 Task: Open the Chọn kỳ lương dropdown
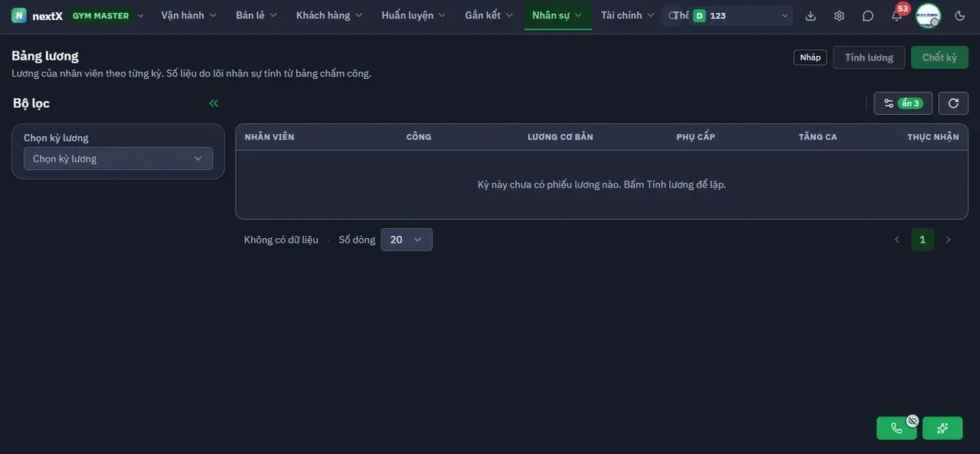pos(118,158)
